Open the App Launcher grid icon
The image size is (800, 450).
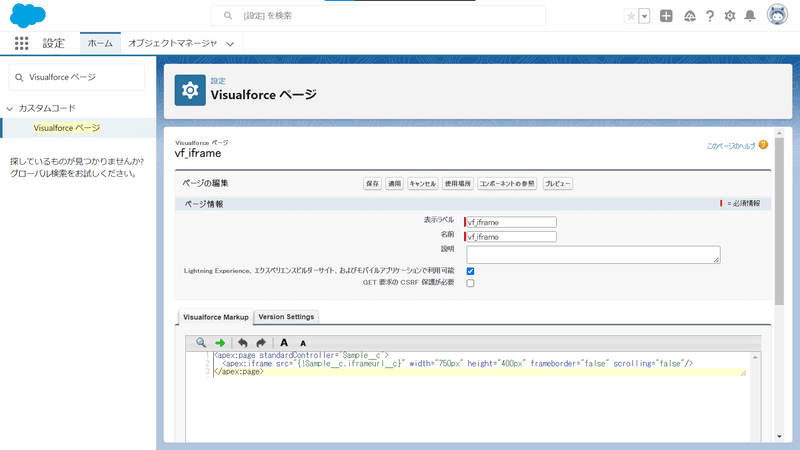click(21, 43)
